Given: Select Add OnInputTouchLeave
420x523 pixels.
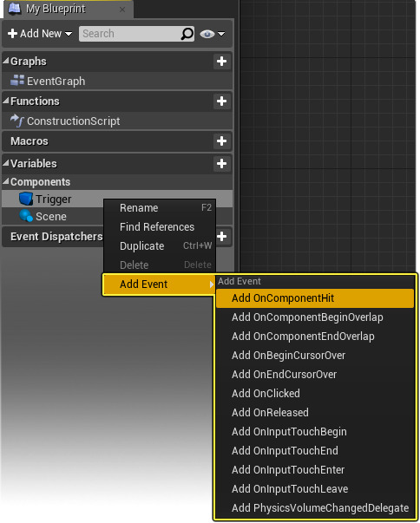Looking at the screenshot, I should (315, 489).
